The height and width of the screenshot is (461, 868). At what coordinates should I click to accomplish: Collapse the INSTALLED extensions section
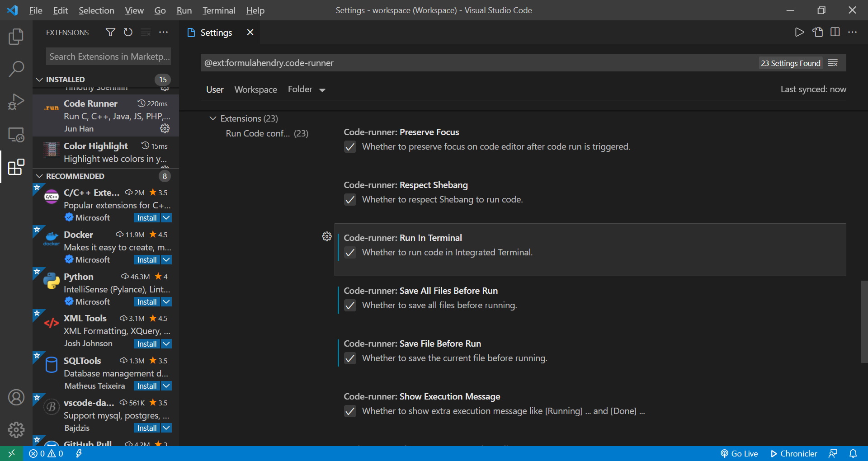point(39,79)
